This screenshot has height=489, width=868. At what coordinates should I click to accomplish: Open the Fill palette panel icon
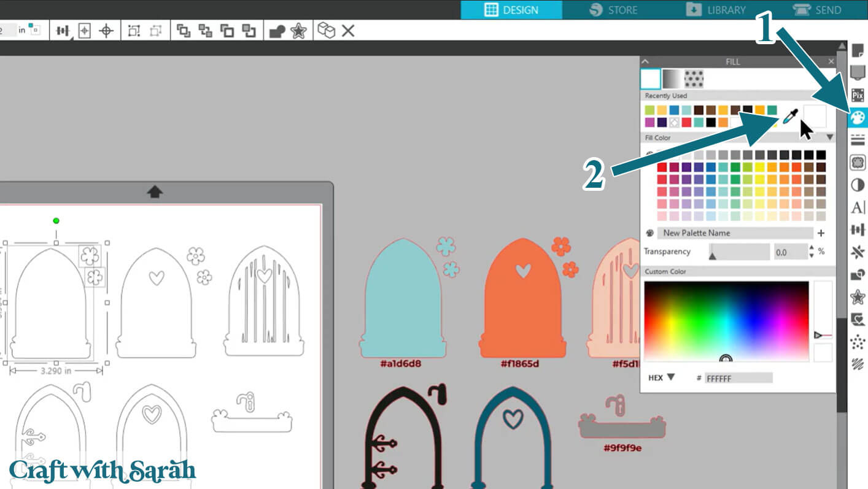[x=858, y=117]
